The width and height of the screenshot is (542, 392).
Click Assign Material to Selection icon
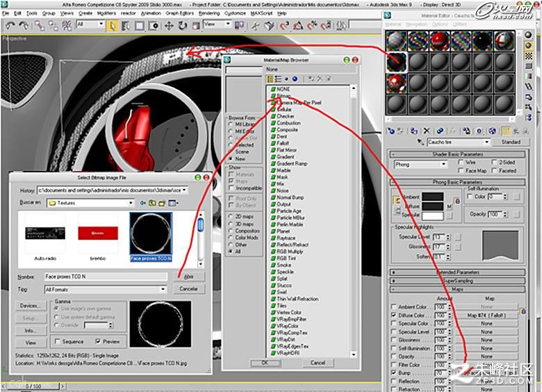[413, 131]
